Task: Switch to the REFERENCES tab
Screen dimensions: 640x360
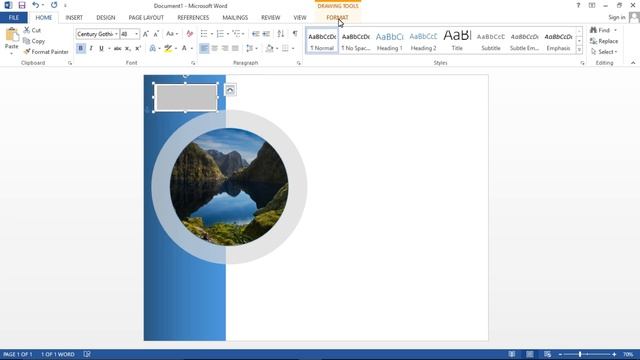Action: coord(193,18)
